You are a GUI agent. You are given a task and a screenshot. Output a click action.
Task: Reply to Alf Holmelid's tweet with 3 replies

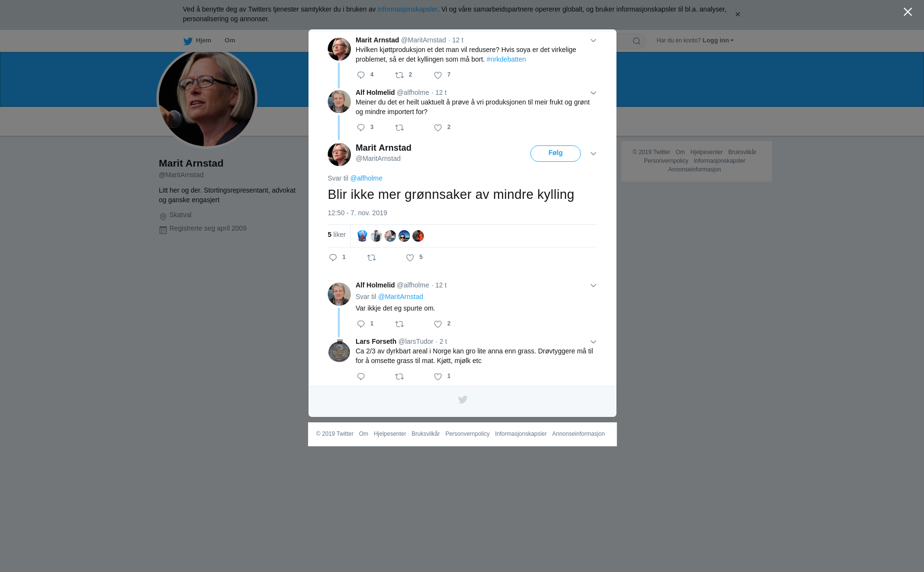click(361, 128)
